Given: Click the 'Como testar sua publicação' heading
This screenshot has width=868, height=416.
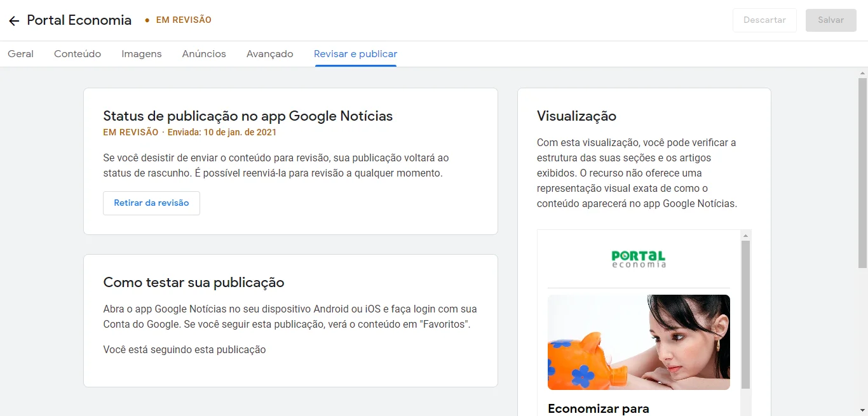Looking at the screenshot, I should click(194, 283).
